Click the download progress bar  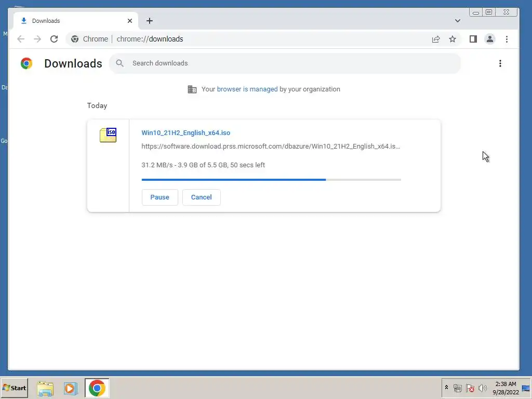(x=271, y=179)
